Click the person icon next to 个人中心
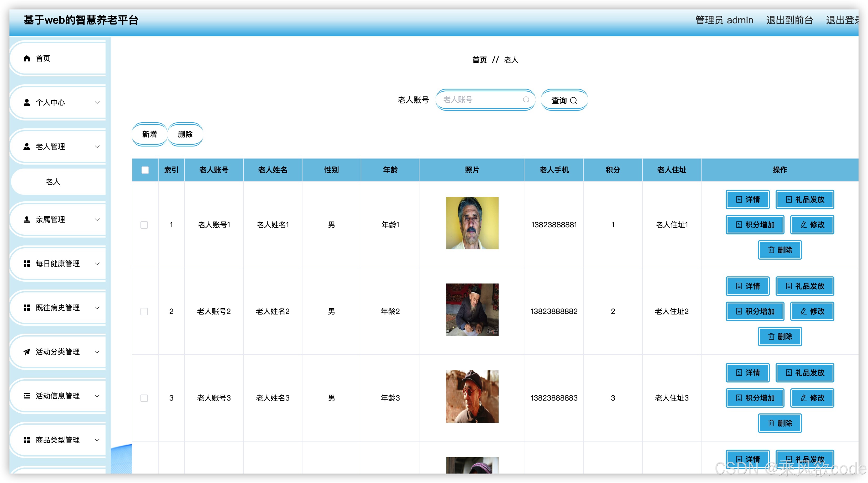868x483 pixels. click(x=27, y=102)
